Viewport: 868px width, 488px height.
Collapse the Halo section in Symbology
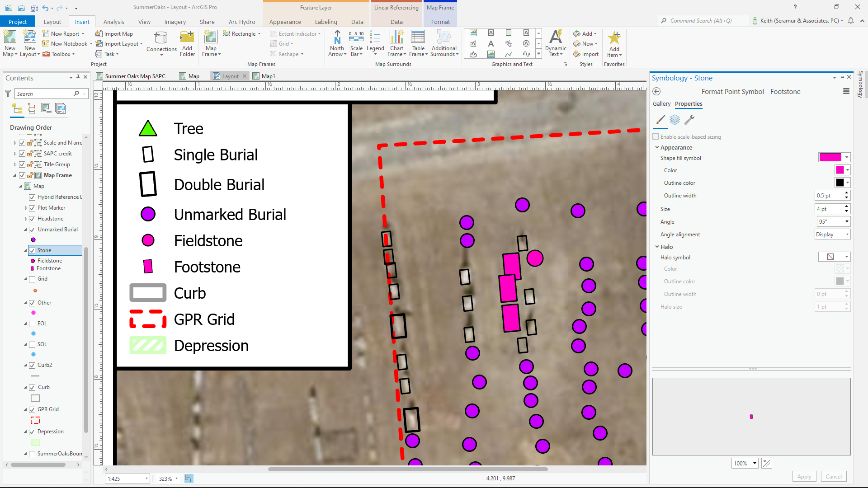pos(658,247)
